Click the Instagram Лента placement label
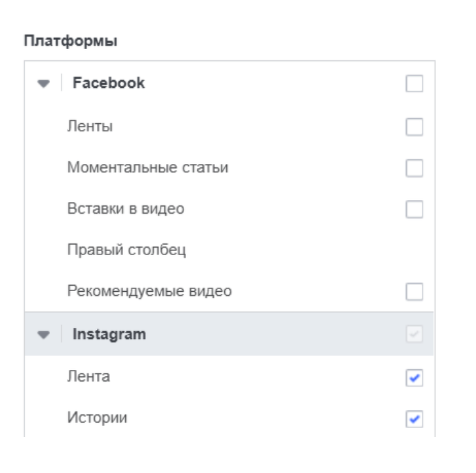Screen dimensions: 476x473 pyautogui.click(x=88, y=377)
